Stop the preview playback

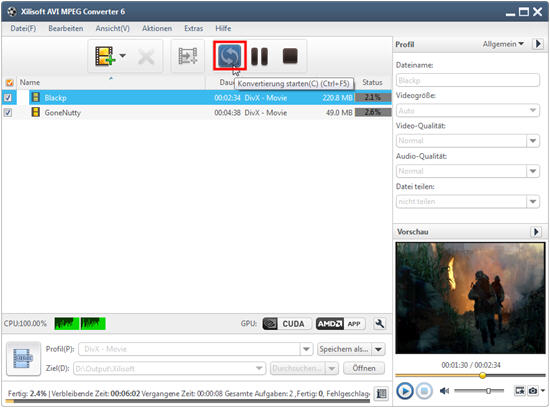click(x=424, y=391)
